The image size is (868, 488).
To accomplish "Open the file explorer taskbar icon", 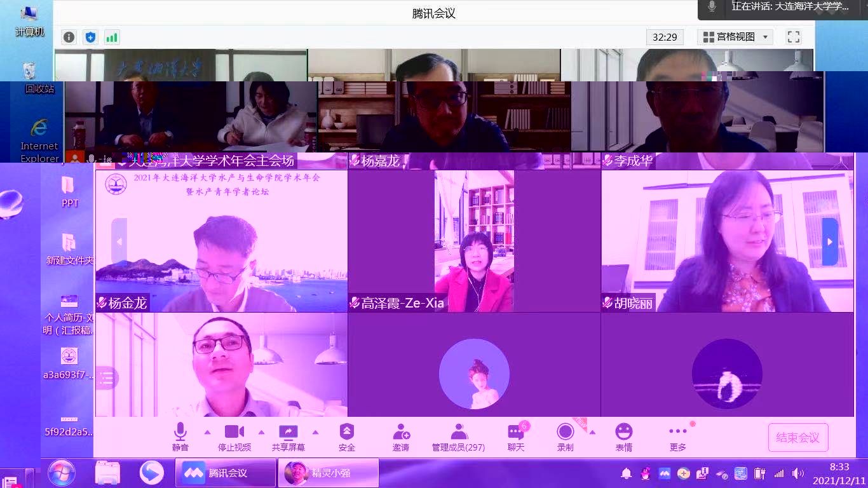I will coord(108,473).
